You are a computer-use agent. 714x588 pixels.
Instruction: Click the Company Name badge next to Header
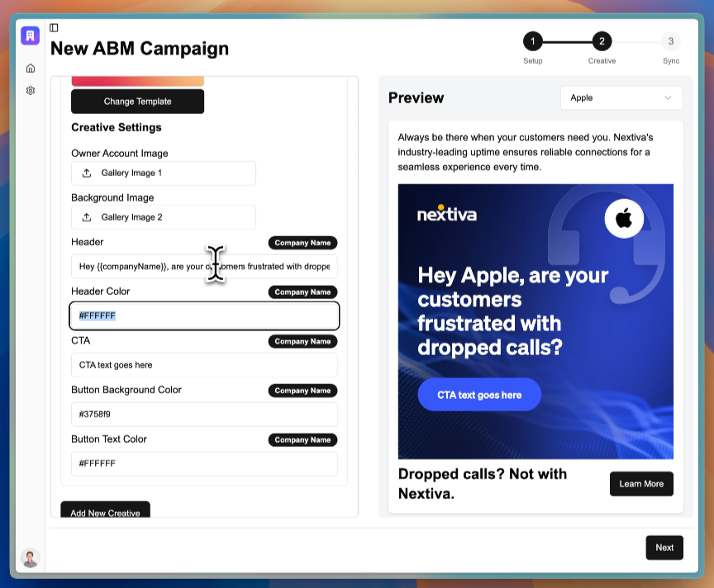coord(302,243)
